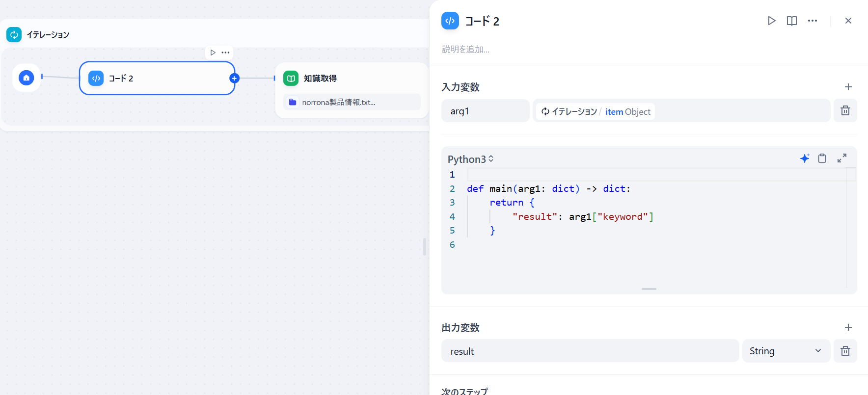Edit the arg1 variable name field
The width and height of the screenshot is (868, 395).
point(485,111)
